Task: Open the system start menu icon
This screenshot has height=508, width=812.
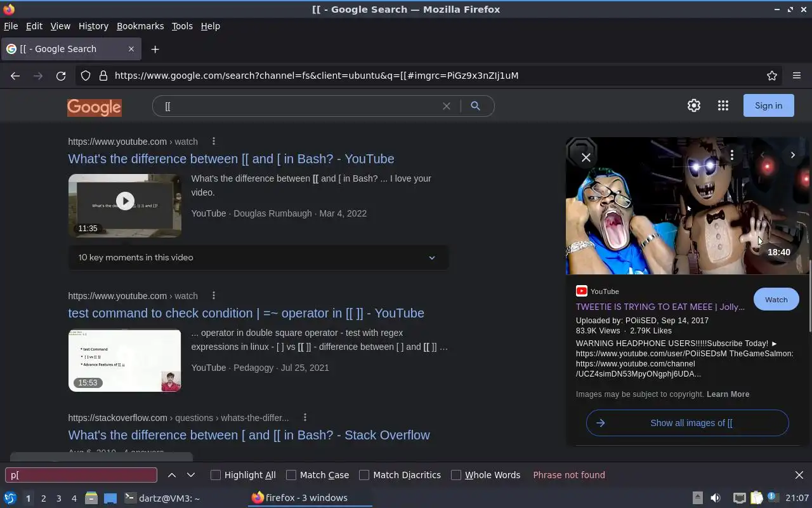Action: 10,498
